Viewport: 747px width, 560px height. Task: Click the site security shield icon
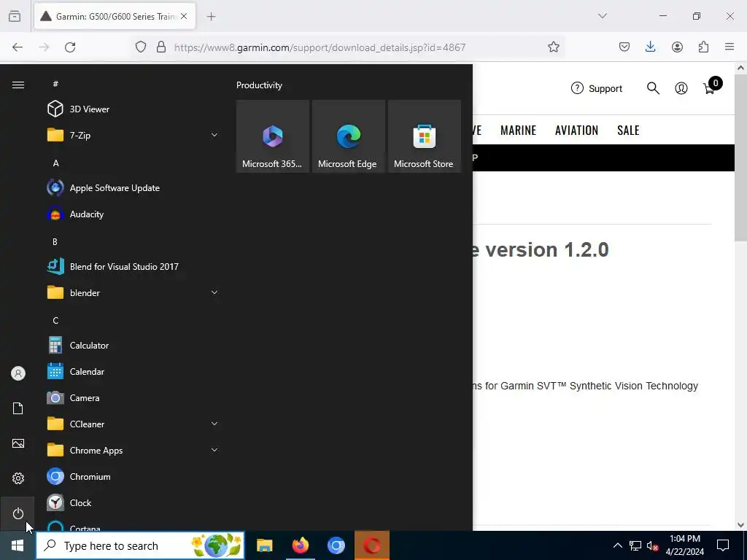click(141, 47)
